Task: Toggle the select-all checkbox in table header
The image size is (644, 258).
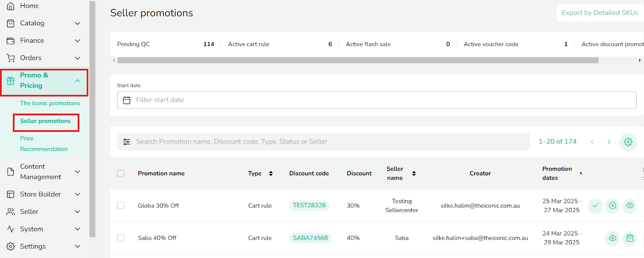Action: click(121, 173)
